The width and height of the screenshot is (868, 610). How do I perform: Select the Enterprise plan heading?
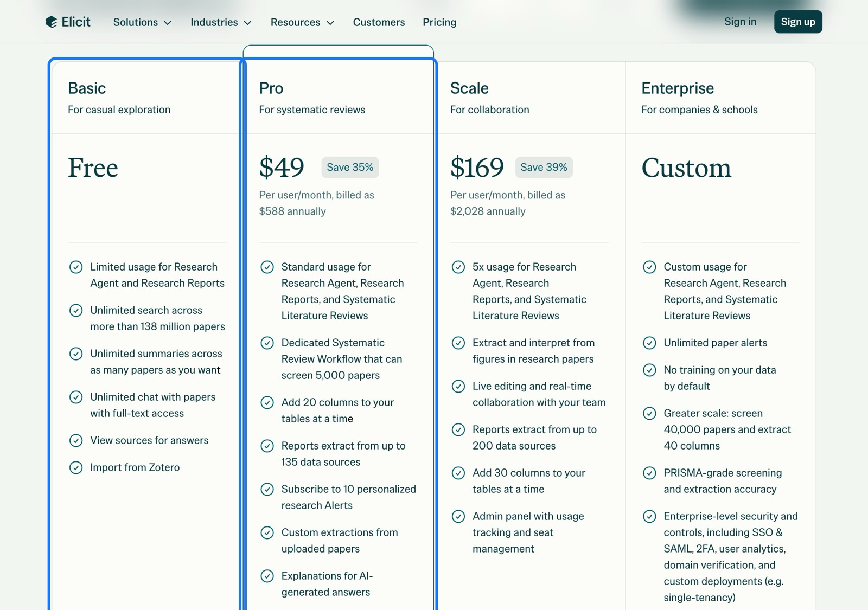678,88
